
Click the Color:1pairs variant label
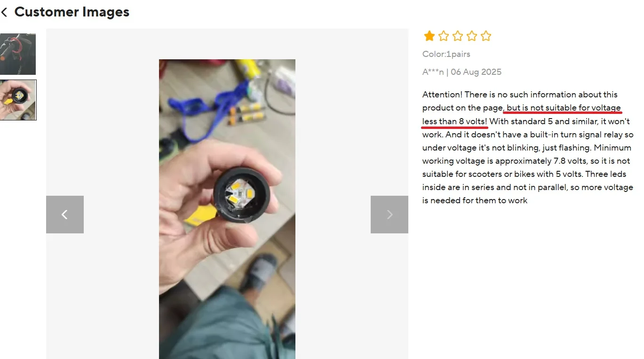point(446,54)
